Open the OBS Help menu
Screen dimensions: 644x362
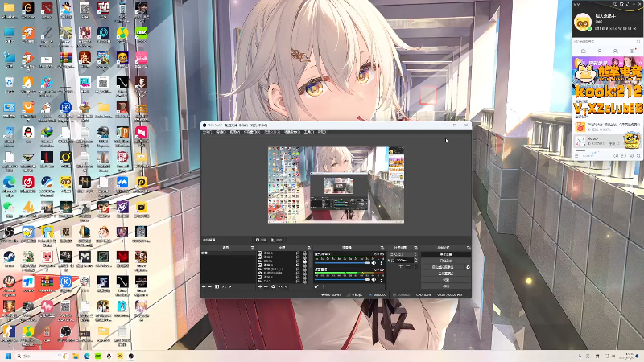[324, 132]
